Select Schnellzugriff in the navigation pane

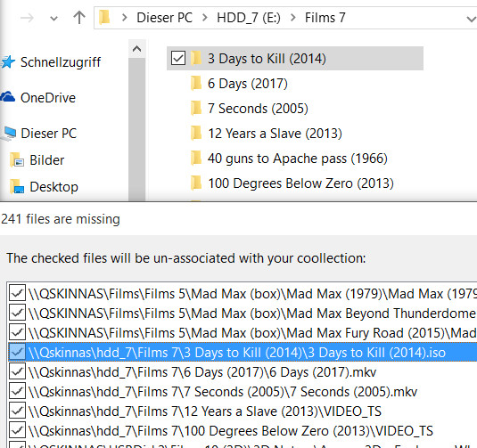click(x=61, y=62)
